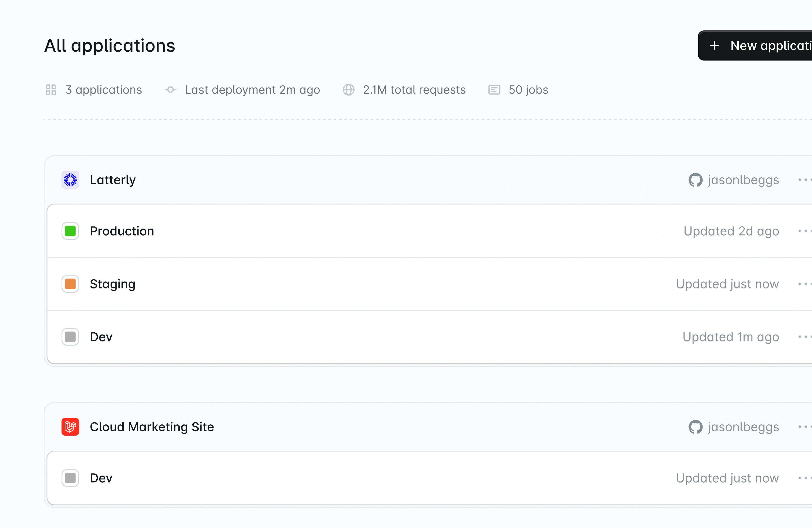
Task: Open the jasonlbeggs GitHub profile link
Action: [744, 180]
